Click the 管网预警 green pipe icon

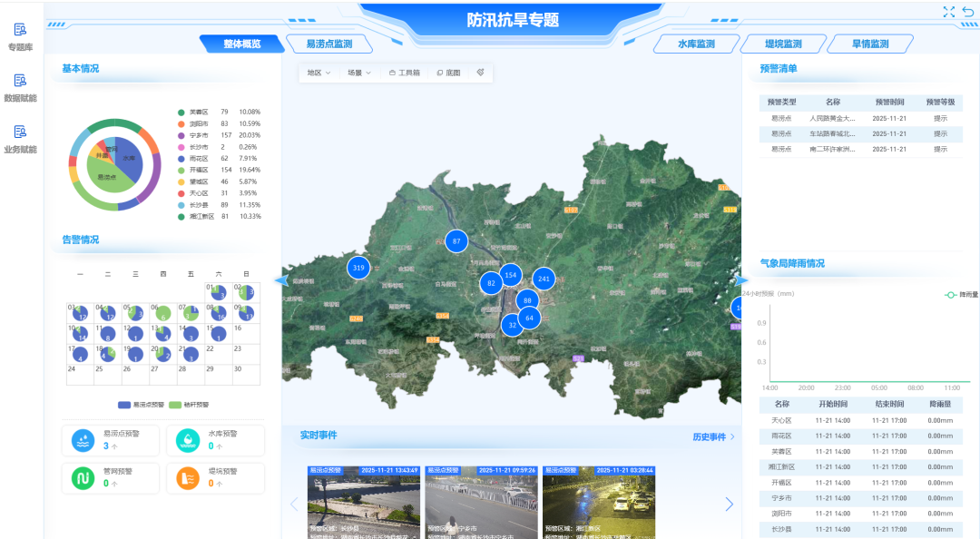[83, 477]
